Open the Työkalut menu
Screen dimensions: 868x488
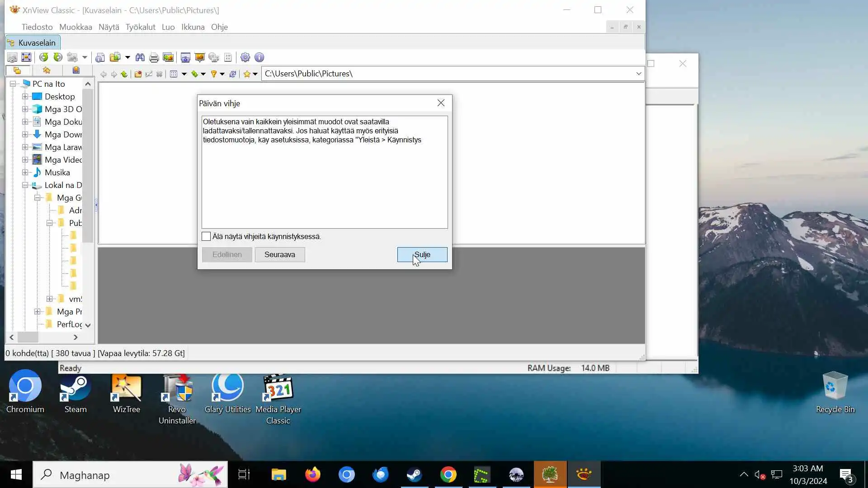click(x=140, y=27)
